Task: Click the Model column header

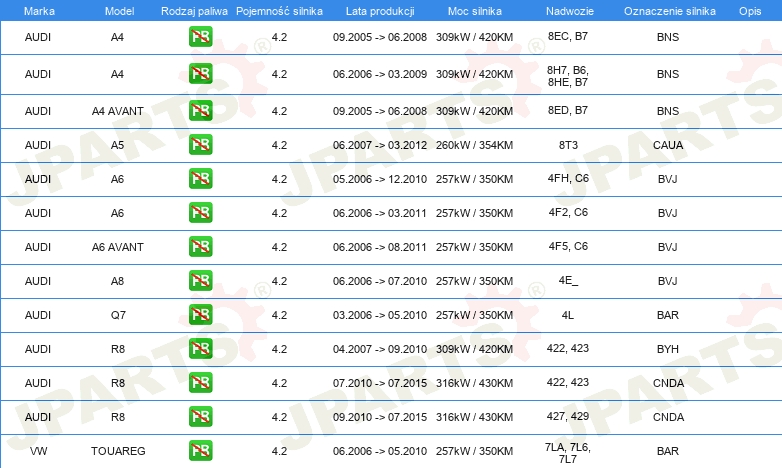Action: click(x=119, y=11)
